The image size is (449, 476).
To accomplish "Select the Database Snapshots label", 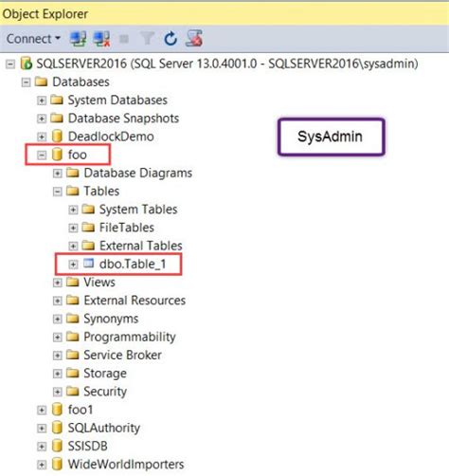I will (123, 119).
